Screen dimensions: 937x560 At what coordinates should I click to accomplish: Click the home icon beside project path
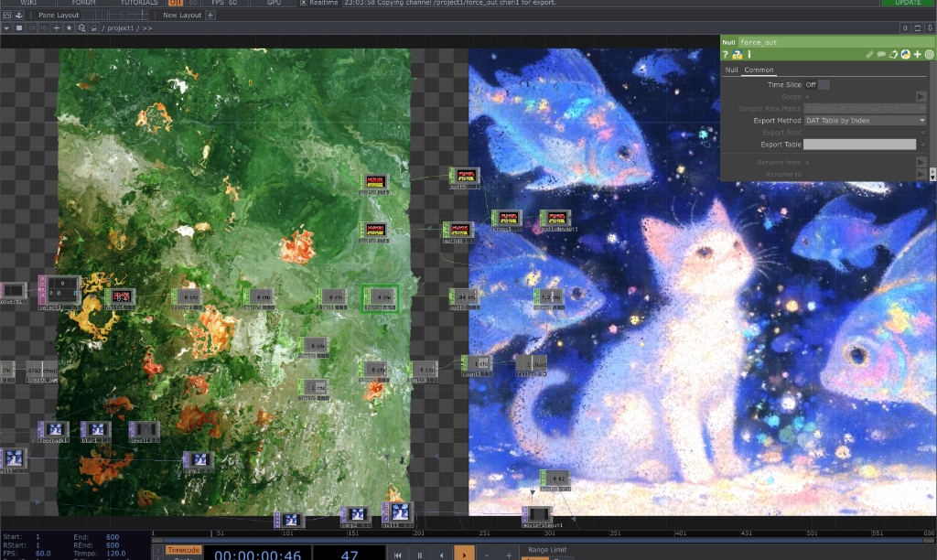tap(94, 28)
